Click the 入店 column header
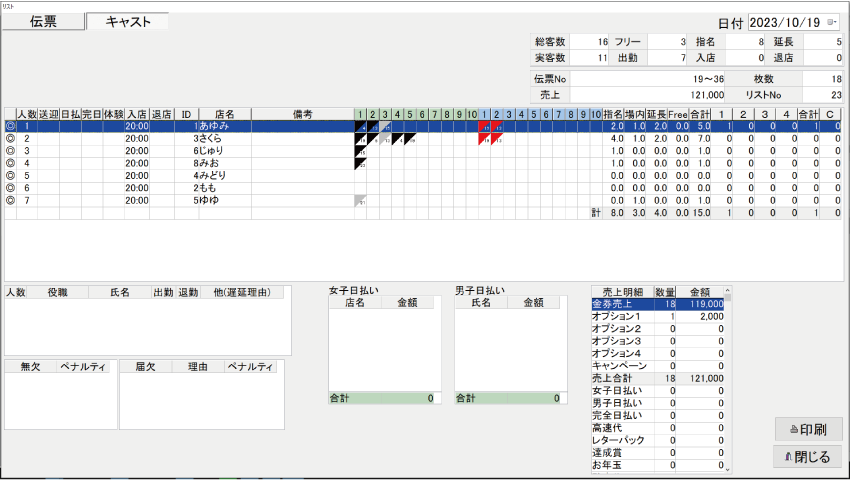 point(137,114)
